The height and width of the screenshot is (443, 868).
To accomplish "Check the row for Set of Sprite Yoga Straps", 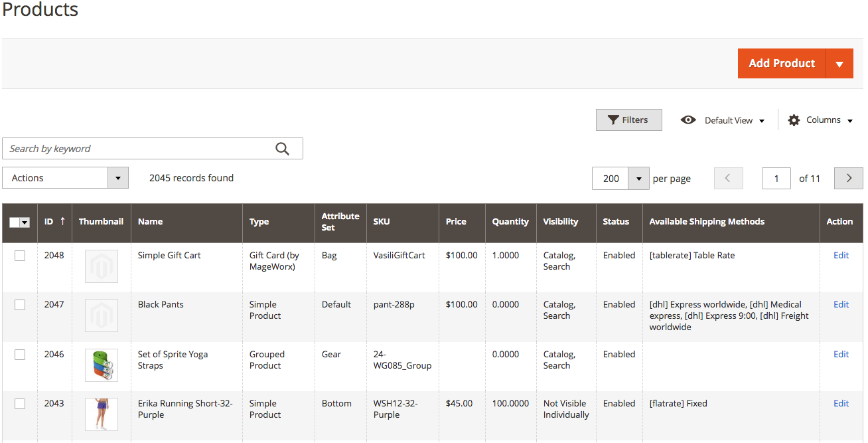I will [20, 355].
